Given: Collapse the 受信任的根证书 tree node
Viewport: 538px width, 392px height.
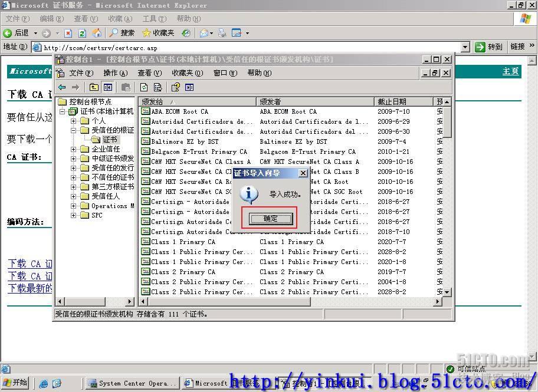Looking at the screenshot, I should (x=73, y=130).
